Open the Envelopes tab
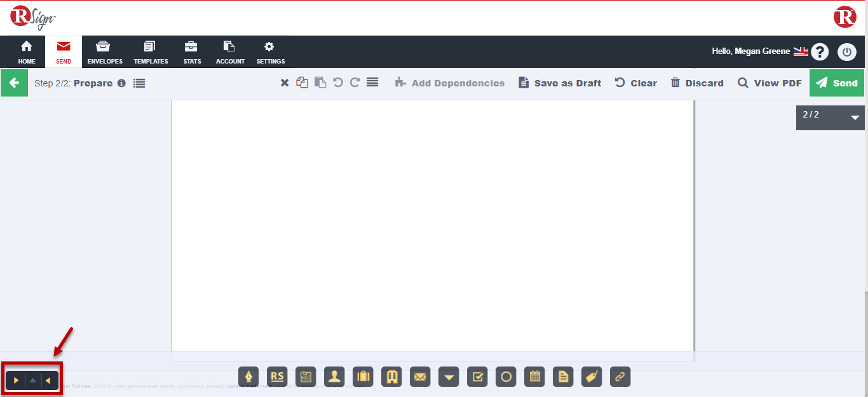The height and width of the screenshot is (397, 868). coord(105,52)
